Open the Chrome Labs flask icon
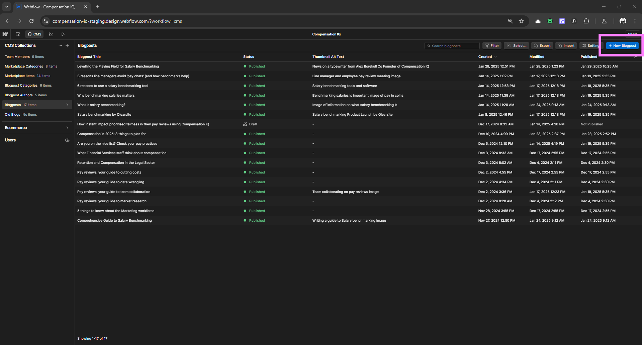The width and height of the screenshot is (644, 345). click(604, 21)
